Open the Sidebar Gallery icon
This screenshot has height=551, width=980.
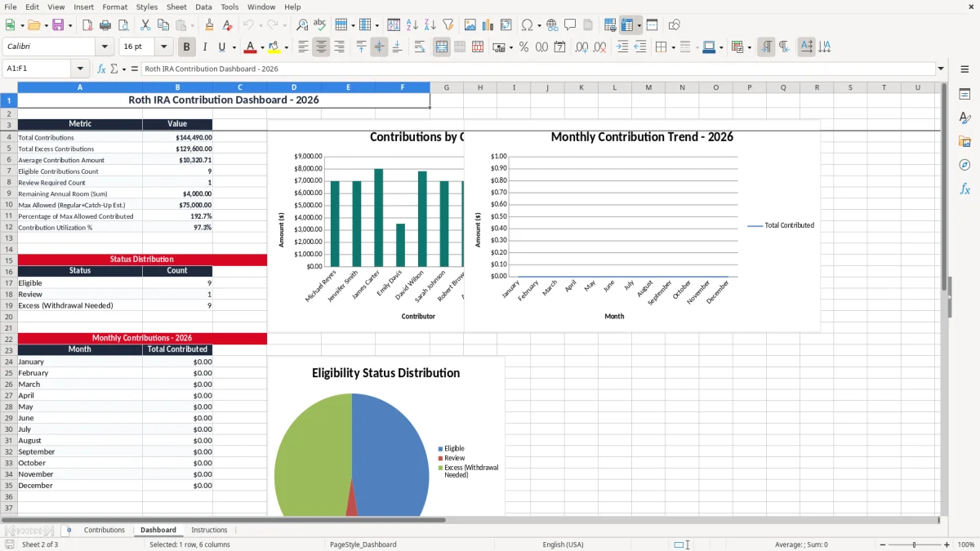(x=964, y=142)
